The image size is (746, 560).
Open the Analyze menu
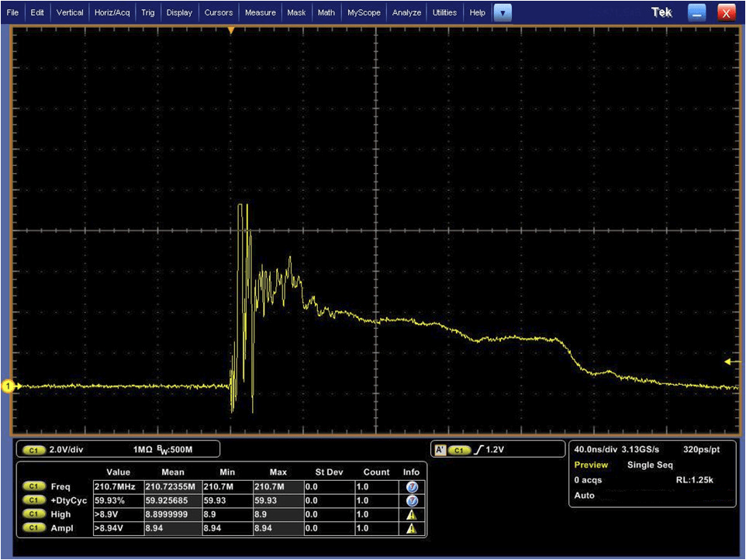[x=406, y=12]
